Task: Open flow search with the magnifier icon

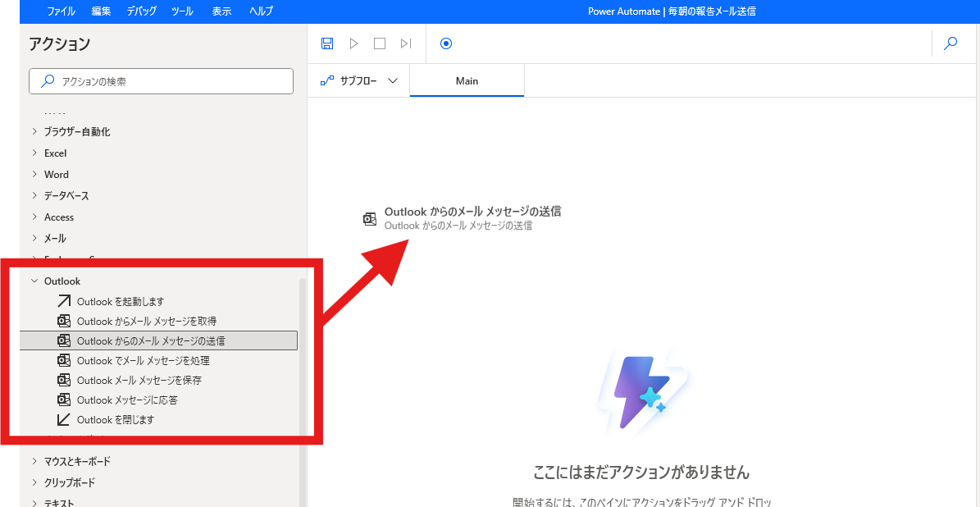Action: (950, 43)
